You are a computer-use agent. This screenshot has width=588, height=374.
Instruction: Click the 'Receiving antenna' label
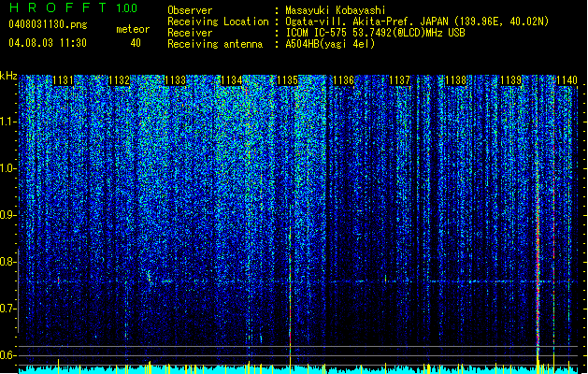[215, 44]
